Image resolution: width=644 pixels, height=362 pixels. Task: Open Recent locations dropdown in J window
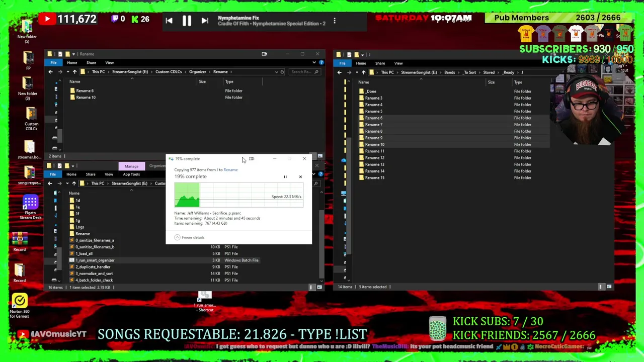point(356,72)
